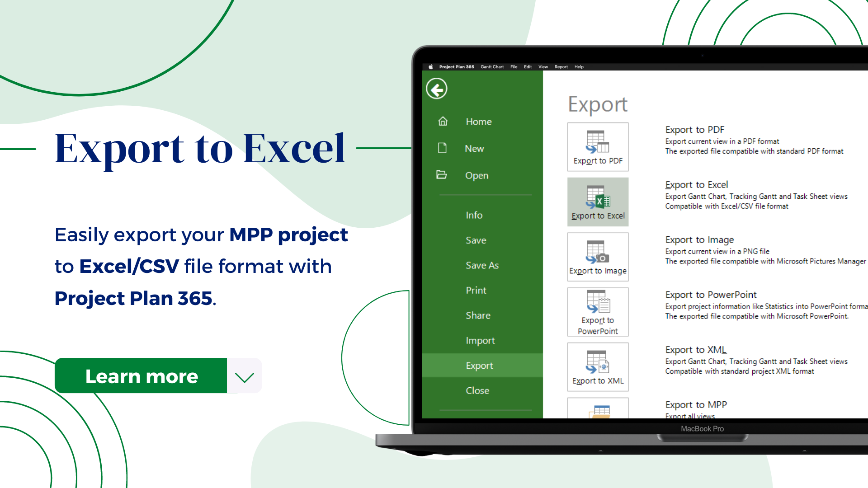
Task: Open the Save As option
Action: 481,264
